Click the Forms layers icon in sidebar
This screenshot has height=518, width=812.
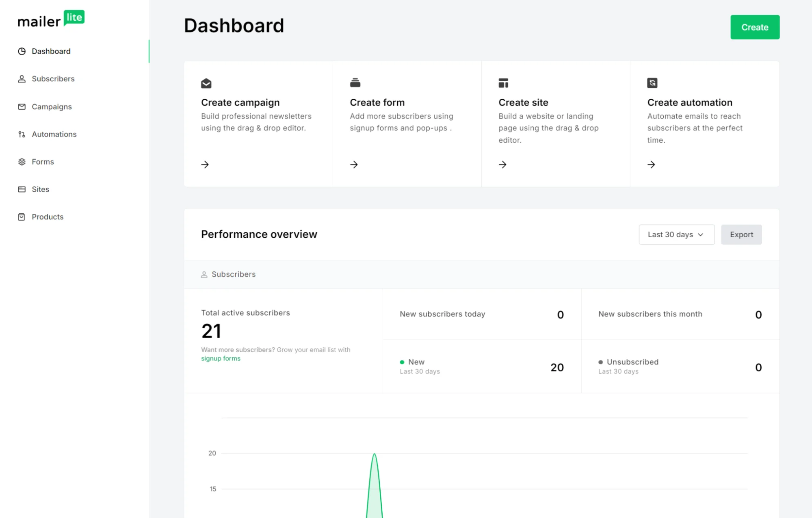point(22,162)
